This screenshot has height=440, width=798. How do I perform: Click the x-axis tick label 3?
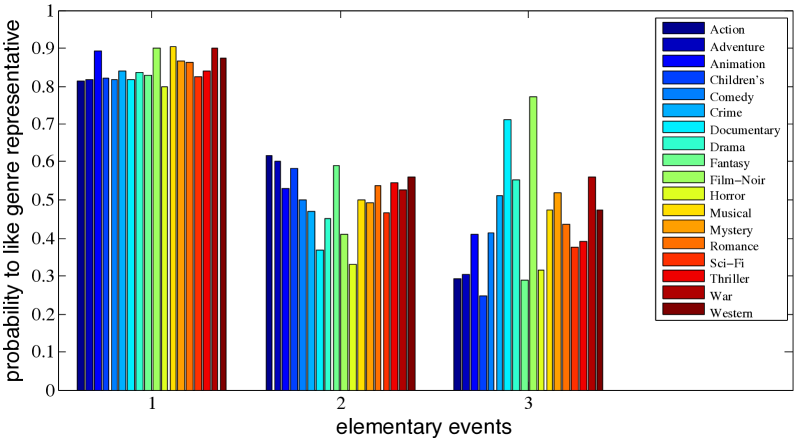click(528, 403)
